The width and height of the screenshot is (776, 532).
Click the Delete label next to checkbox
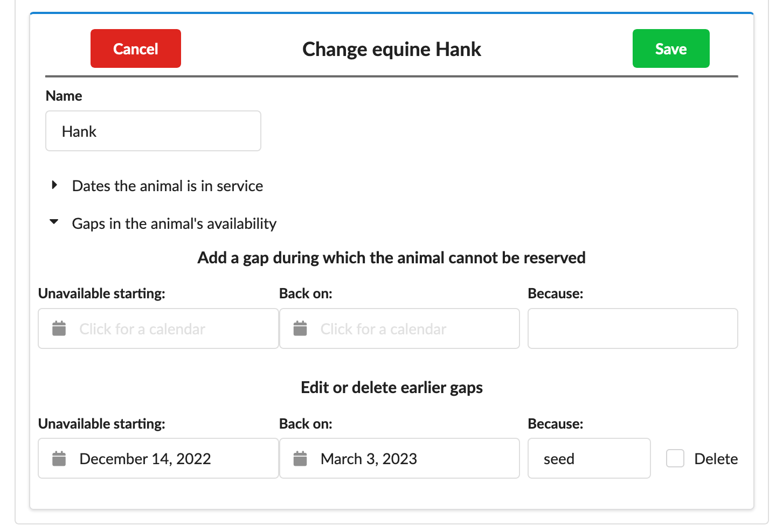716,459
